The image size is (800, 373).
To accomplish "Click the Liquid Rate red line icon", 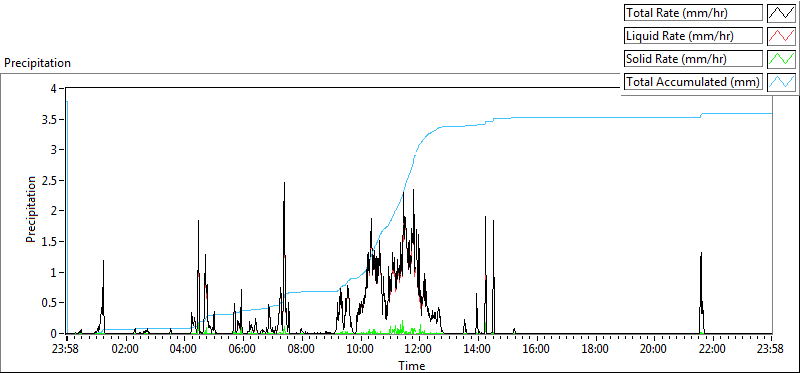I will [x=781, y=36].
